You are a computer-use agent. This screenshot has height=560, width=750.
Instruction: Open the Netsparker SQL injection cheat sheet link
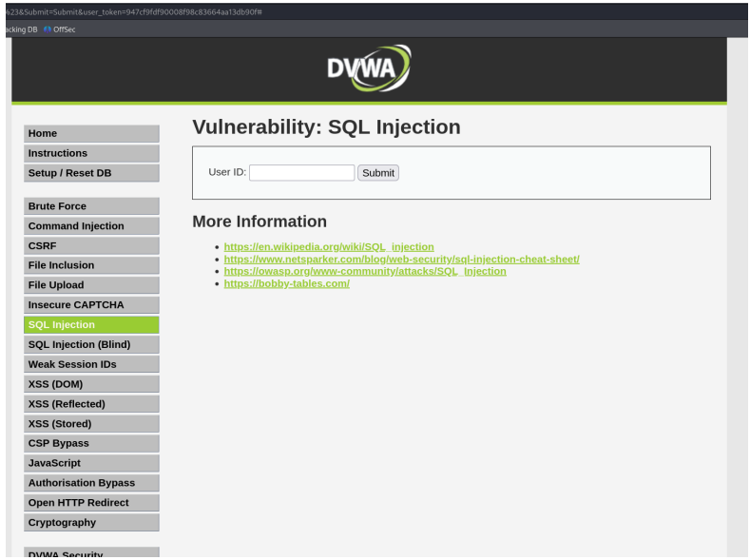tap(401, 260)
